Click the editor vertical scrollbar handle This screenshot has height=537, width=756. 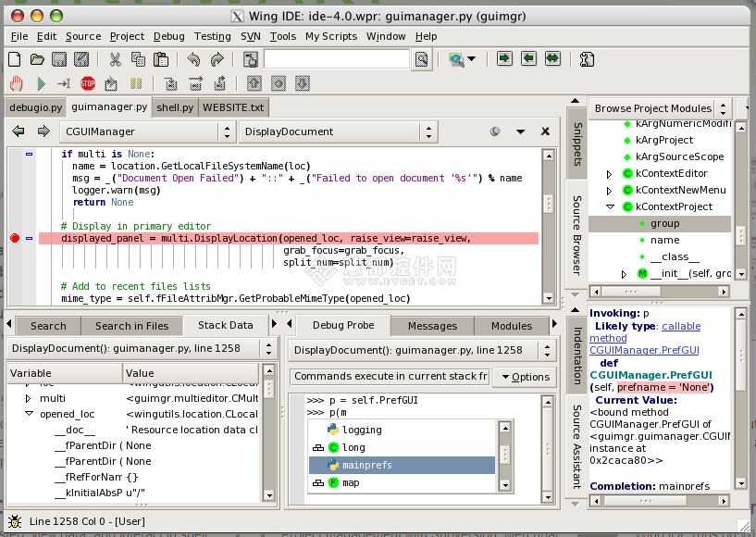click(548, 204)
